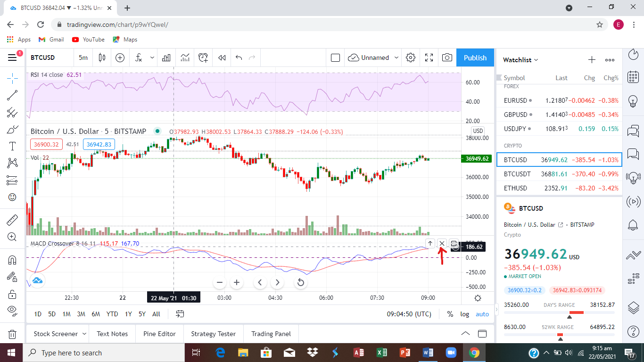Expand the Stock Screener dropdown

tap(84, 334)
